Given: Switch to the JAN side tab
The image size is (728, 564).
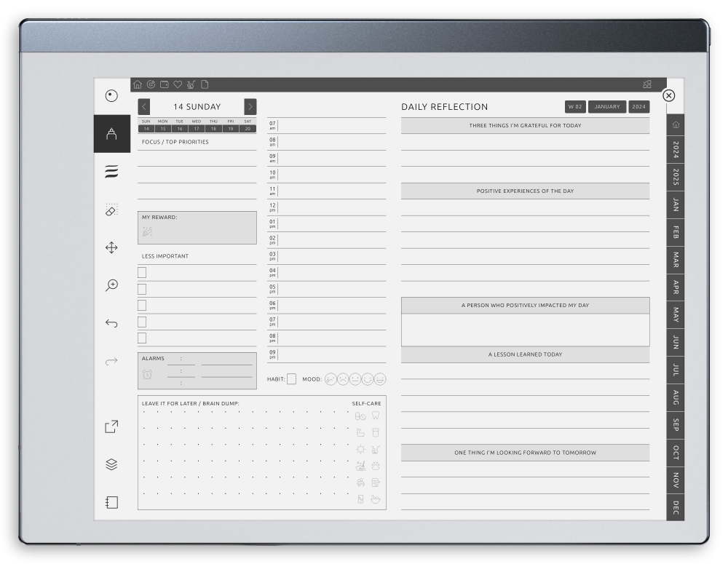Looking at the screenshot, I should (676, 204).
